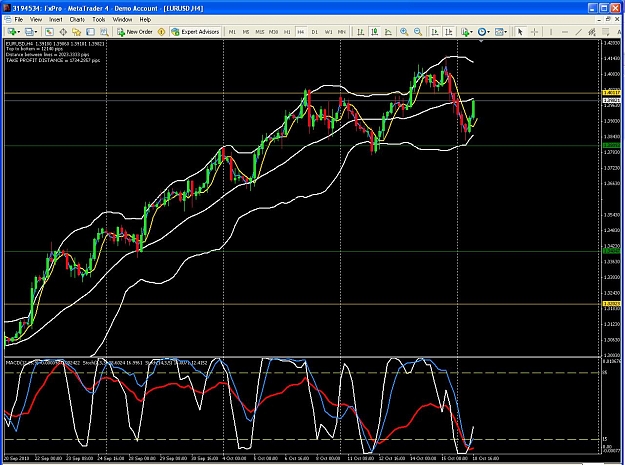Open the Navigator panel (folder star icon)

click(77, 32)
